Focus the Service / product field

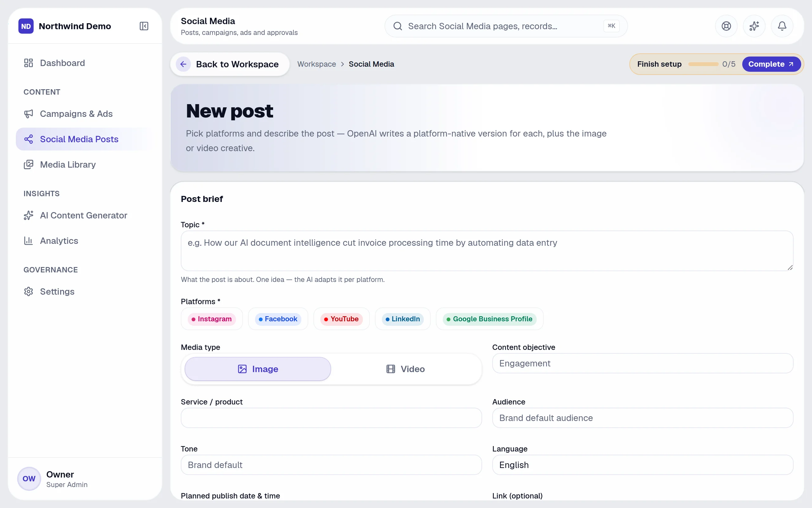(331, 418)
